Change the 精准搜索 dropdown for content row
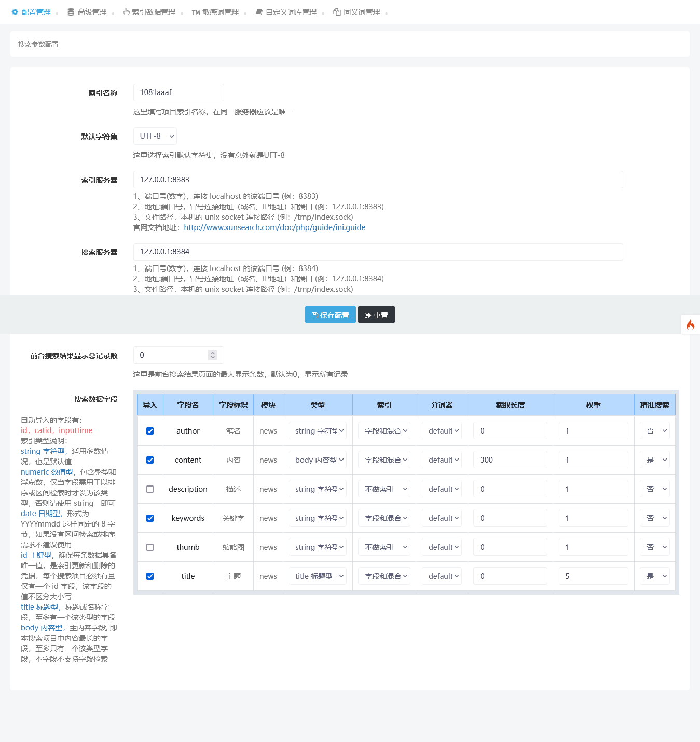700x742 pixels. [x=654, y=460]
